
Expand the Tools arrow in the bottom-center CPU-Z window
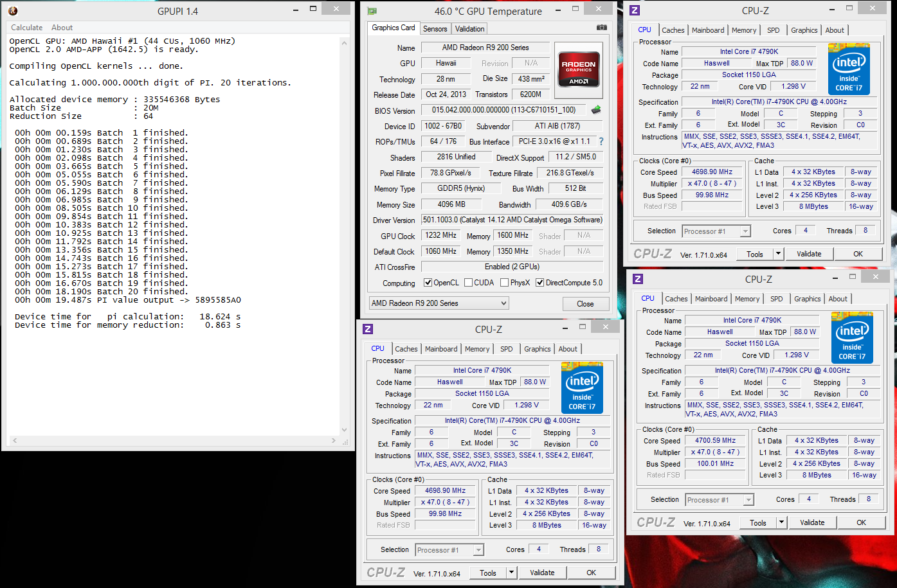click(x=511, y=573)
